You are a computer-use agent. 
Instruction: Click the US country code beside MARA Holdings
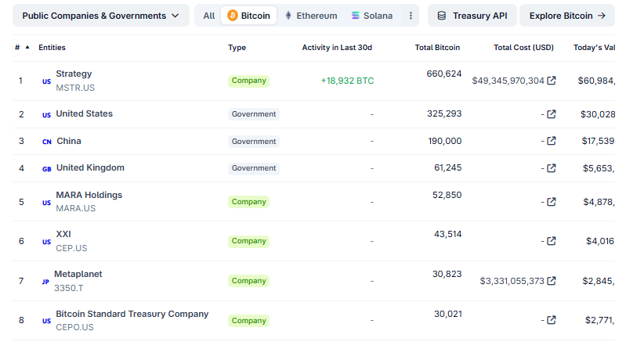click(x=46, y=203)
